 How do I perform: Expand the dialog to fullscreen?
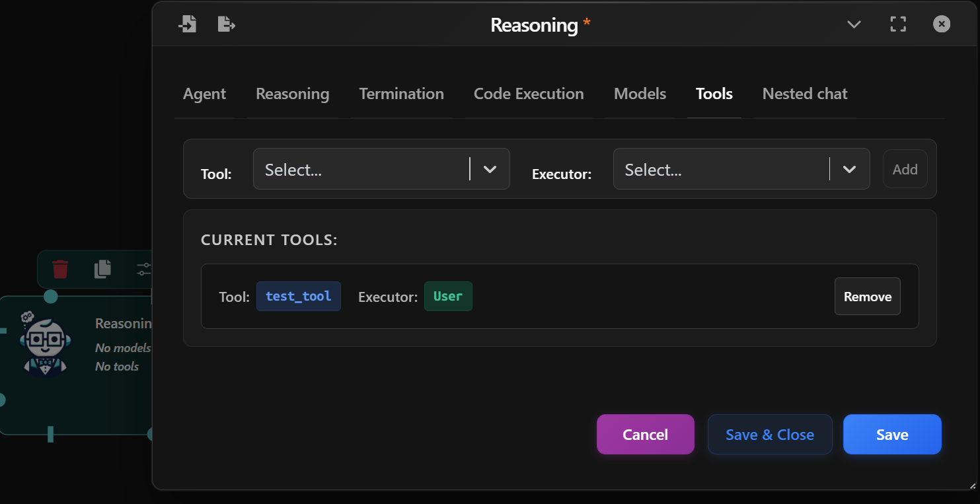[x=897, y=24]
